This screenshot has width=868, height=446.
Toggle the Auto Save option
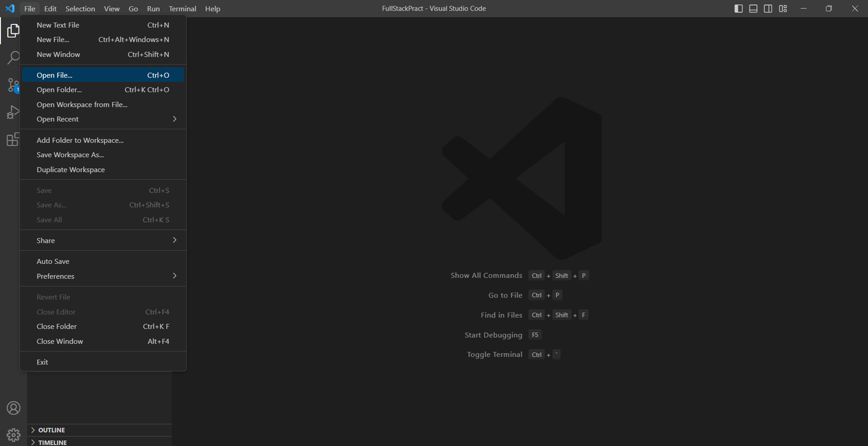tap(103, 261)
